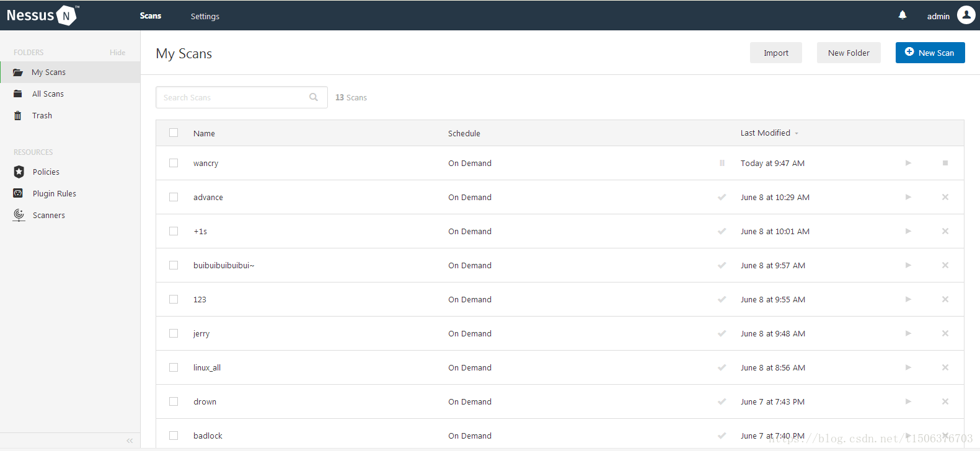Collapse the sidebar with double chevron
Screen dimensions: 980x451
130,440
